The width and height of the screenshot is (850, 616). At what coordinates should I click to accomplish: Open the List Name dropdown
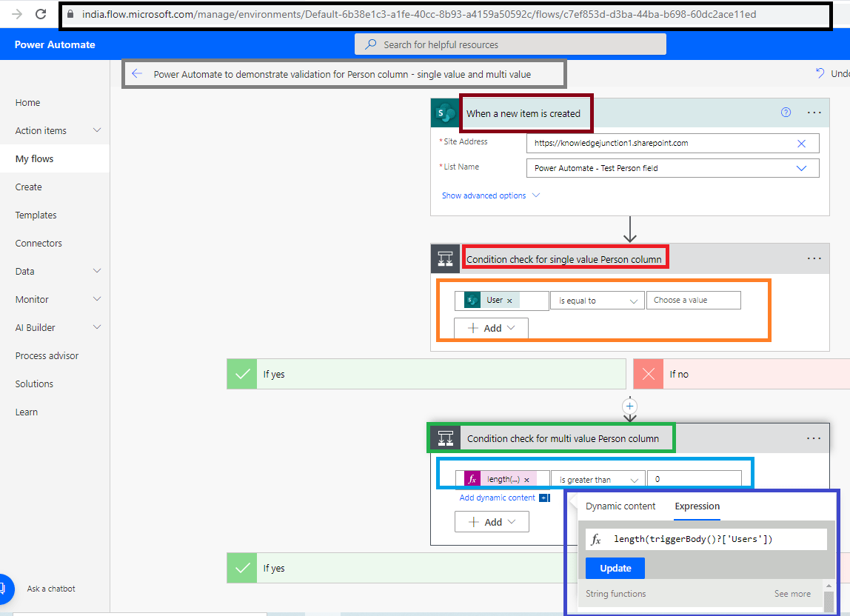point(801,168)
